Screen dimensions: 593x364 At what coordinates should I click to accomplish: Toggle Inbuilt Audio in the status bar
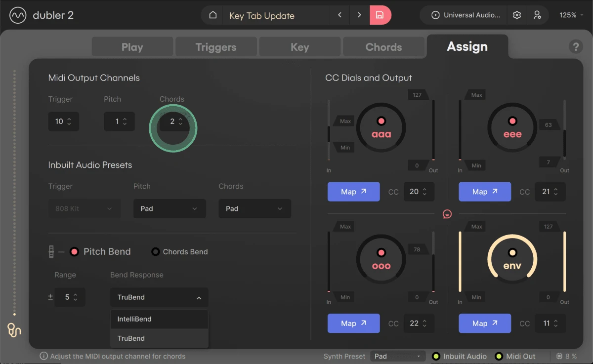point(436,356)
